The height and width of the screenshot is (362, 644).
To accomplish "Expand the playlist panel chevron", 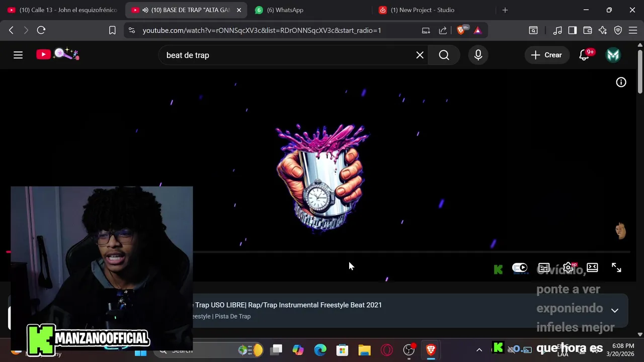I will pyautogui.click(x=614, y=311).
